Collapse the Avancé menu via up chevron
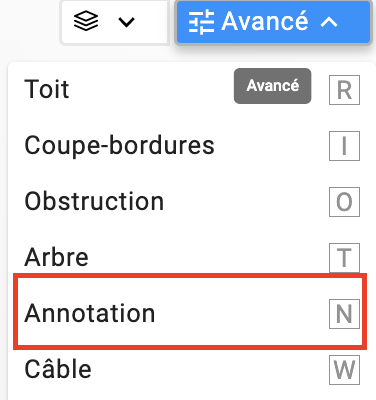The height and width of the screenshot is (400, 376). pos(329,22)
